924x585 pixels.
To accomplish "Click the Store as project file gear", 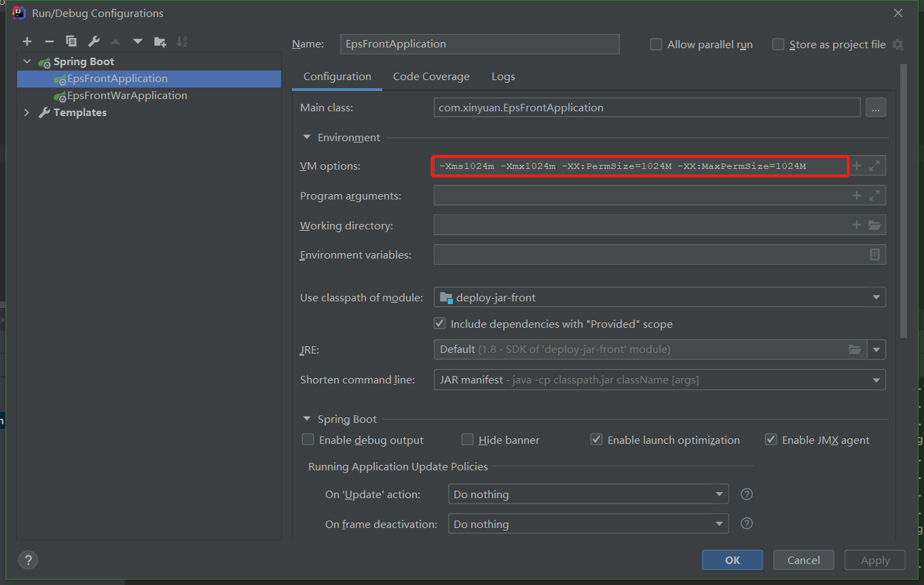I will pos(898,45).
